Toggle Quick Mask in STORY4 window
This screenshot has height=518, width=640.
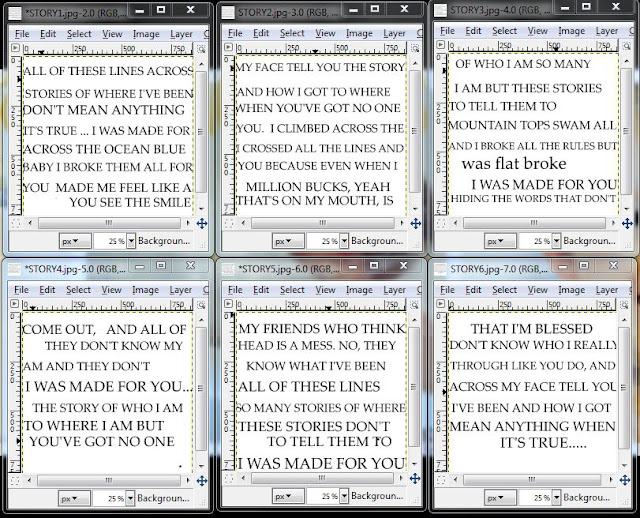(15, 480)
